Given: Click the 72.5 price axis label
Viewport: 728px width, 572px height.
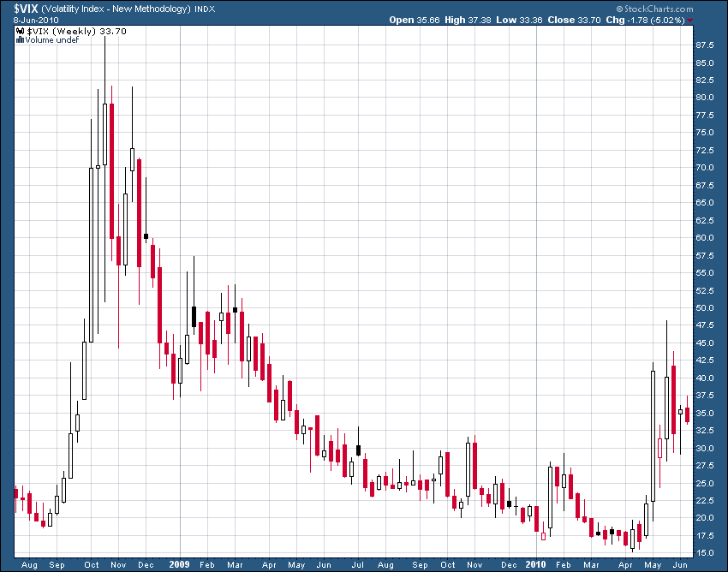Looking at the screenshot, I should tap(705, 151).
